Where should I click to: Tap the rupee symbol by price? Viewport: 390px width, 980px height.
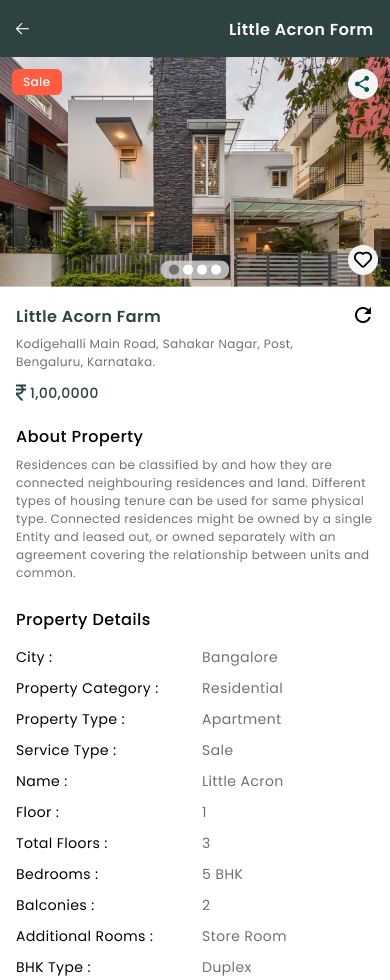point(21,392)
